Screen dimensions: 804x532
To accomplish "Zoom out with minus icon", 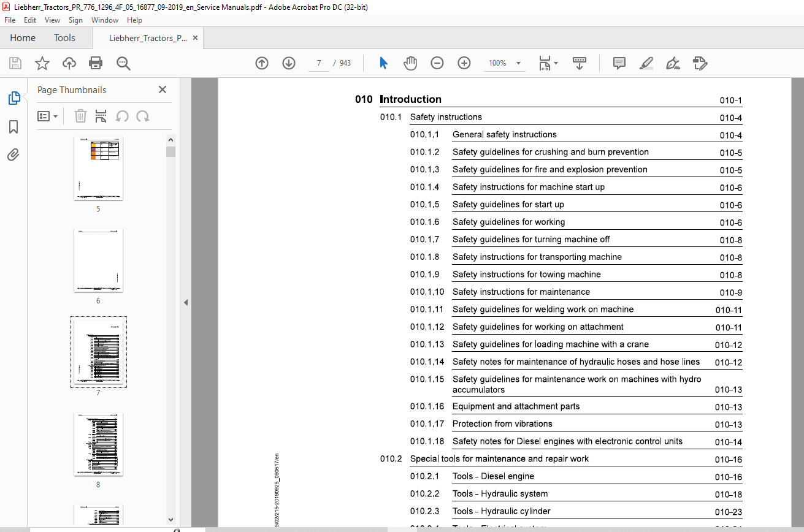I will coord(437,63).
